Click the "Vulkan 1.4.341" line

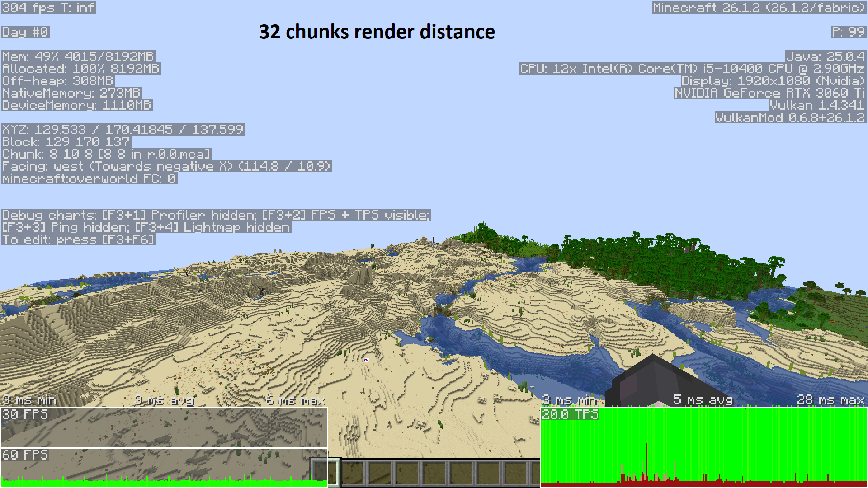coord(818,105)
